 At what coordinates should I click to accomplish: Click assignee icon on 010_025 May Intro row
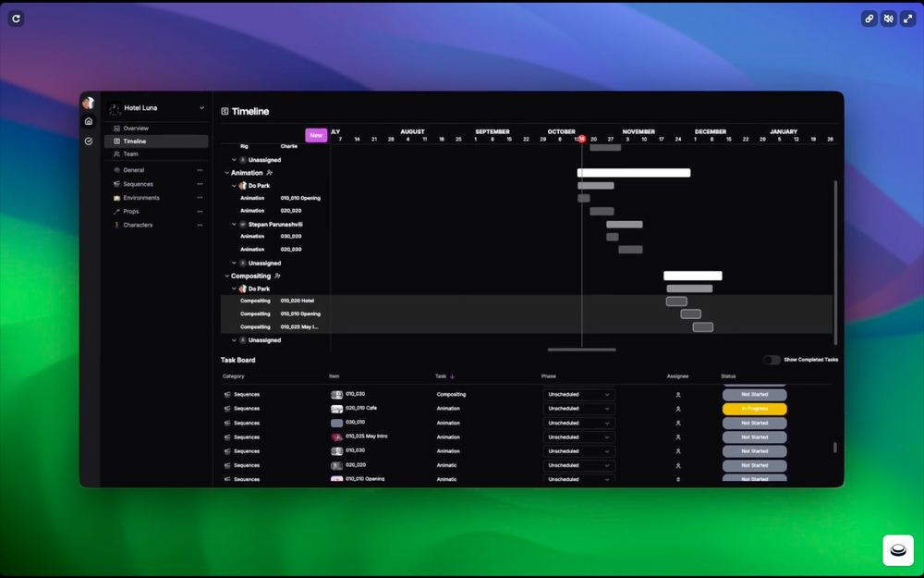678,437
